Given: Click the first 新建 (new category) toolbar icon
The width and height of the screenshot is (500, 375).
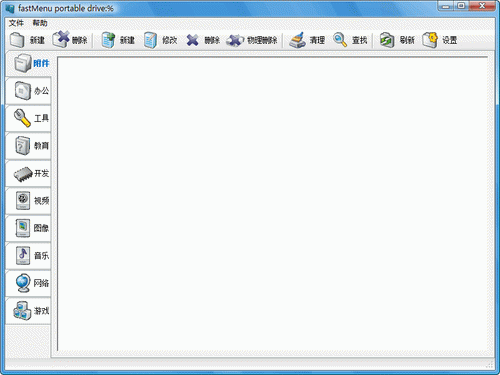Looking at the screenshot, I should [17, 40].
